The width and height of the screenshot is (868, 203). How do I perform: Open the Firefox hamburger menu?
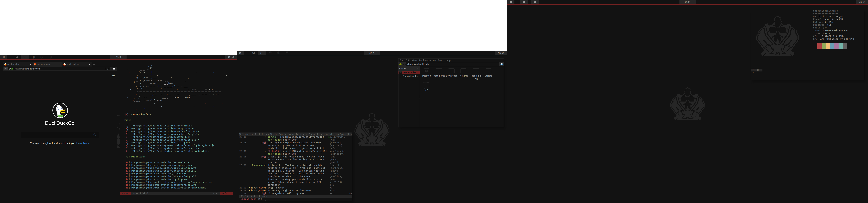coord(114,69)
